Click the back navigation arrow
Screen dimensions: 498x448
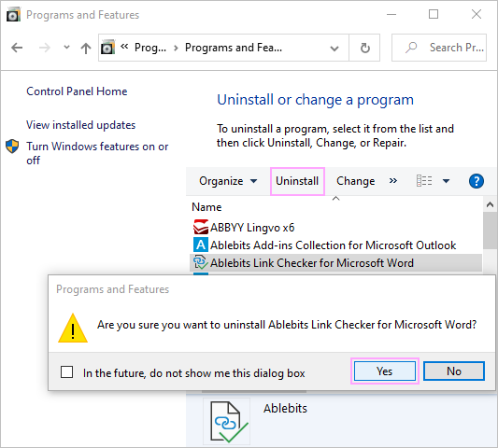pos(17,48)
